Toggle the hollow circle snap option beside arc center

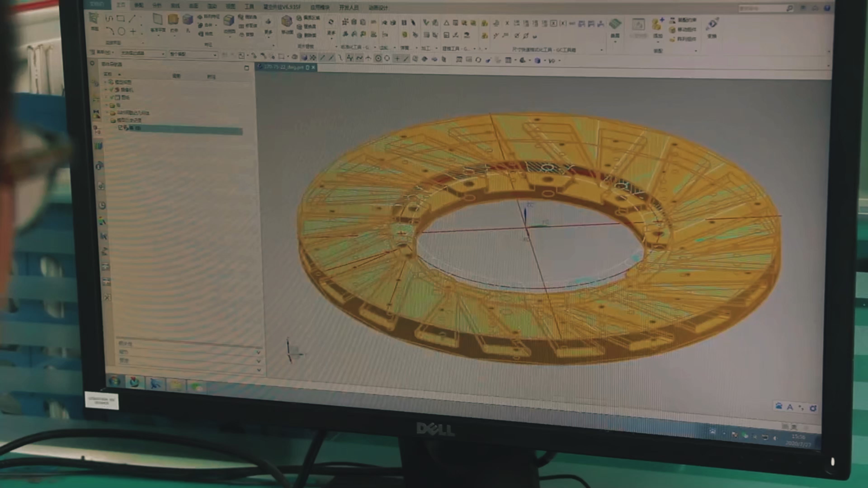(387, 59)
